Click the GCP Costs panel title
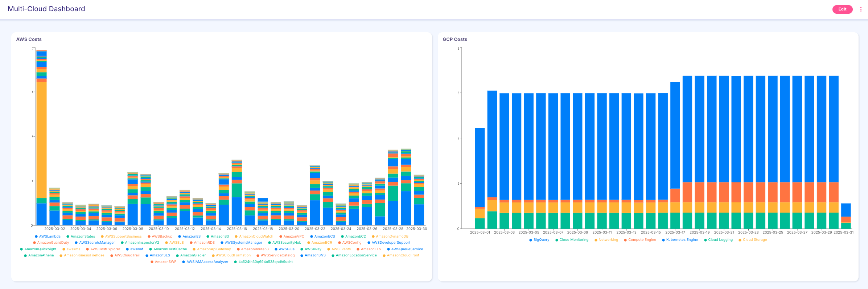Screen dimensions: 868x289 click(x=455, y=39)
